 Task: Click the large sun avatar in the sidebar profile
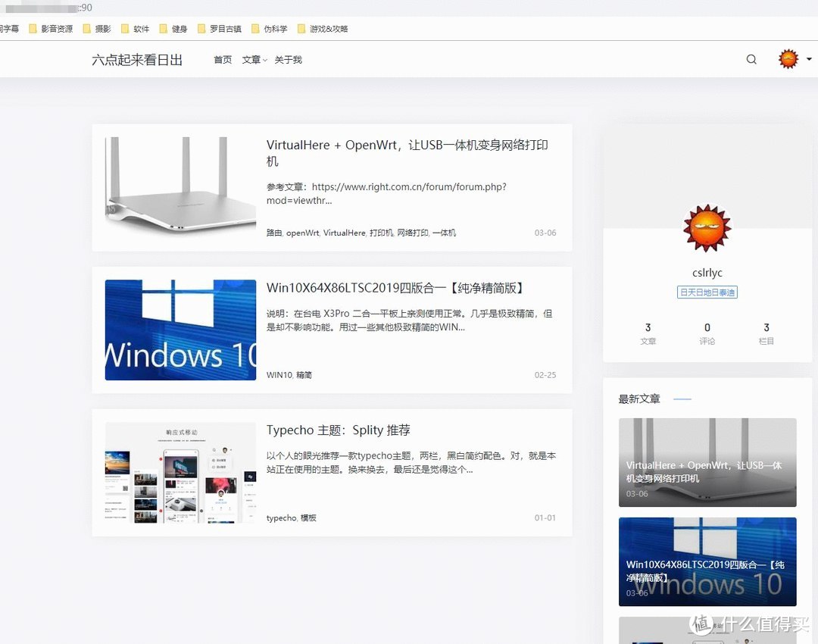707,227
